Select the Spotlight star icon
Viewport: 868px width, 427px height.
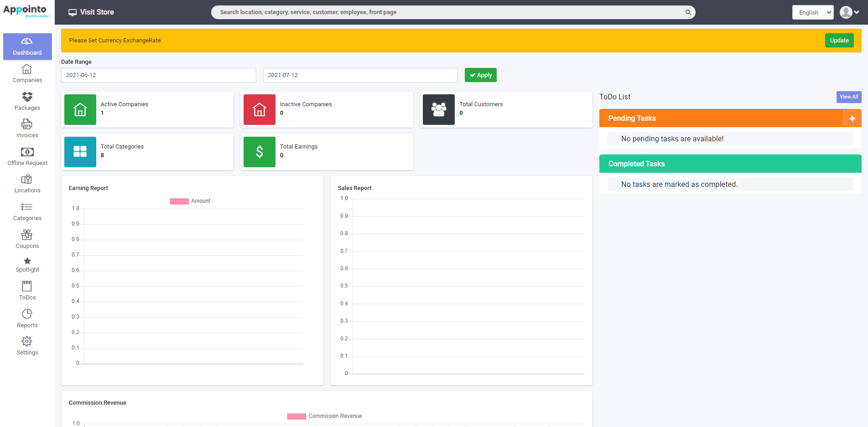(27, 261)
